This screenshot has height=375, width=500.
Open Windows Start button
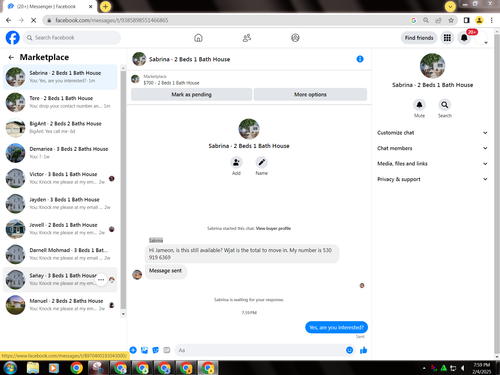(10, 368)
